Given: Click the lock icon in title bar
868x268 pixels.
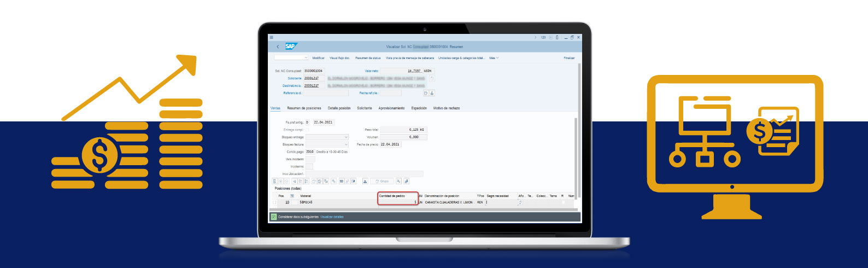Looking at the screenshot, I should (557, 38).
